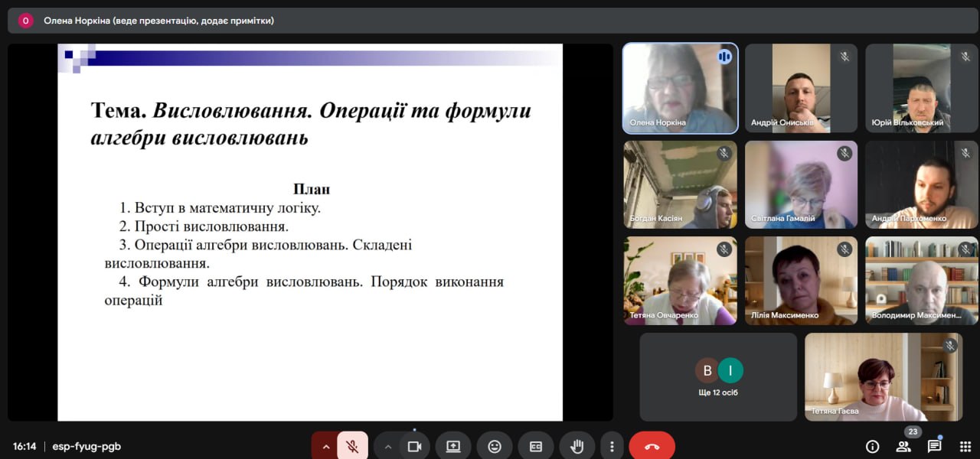Leave the call with the red button
Screen dimensions: 980x459
pyautogui.click(x=652, y=447)
